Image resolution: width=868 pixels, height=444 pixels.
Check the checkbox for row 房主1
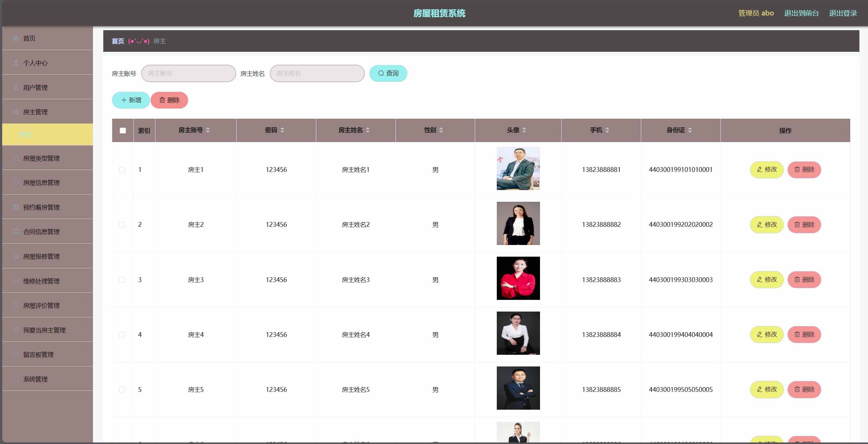coord(122,170)
